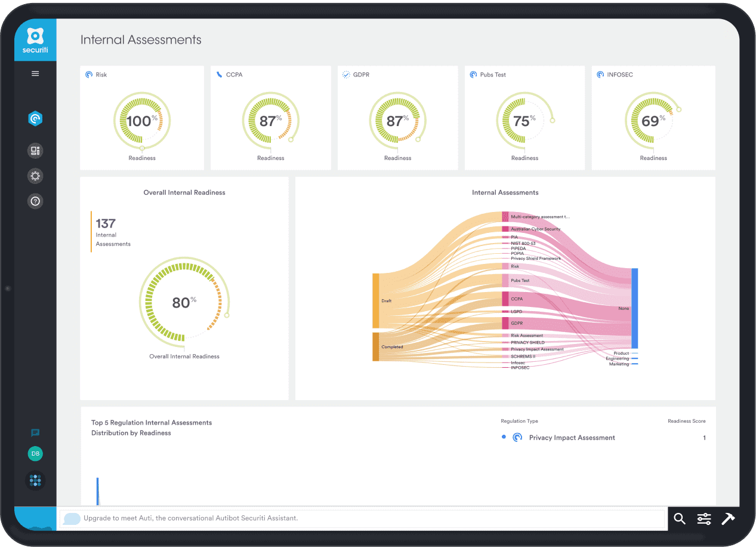This screenshot has height=547, width=756.
Task: Click the search magnifier icon
Action: pos(680,518)
